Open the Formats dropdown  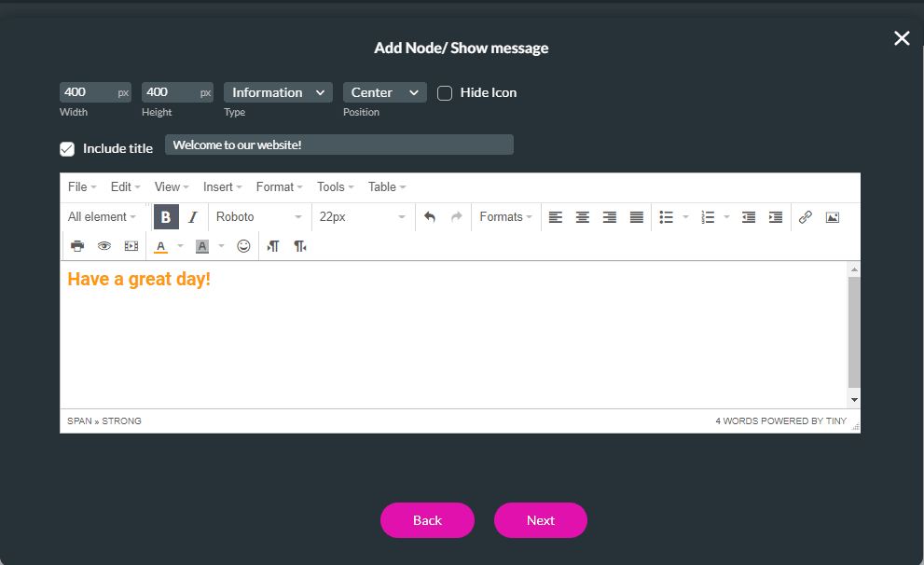[x=504, y=216]
